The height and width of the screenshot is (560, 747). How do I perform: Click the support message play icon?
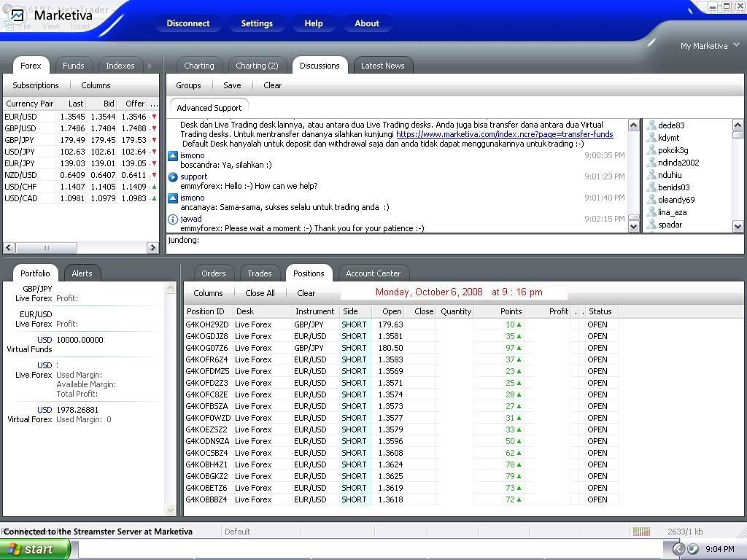click(x=173, y=176)
